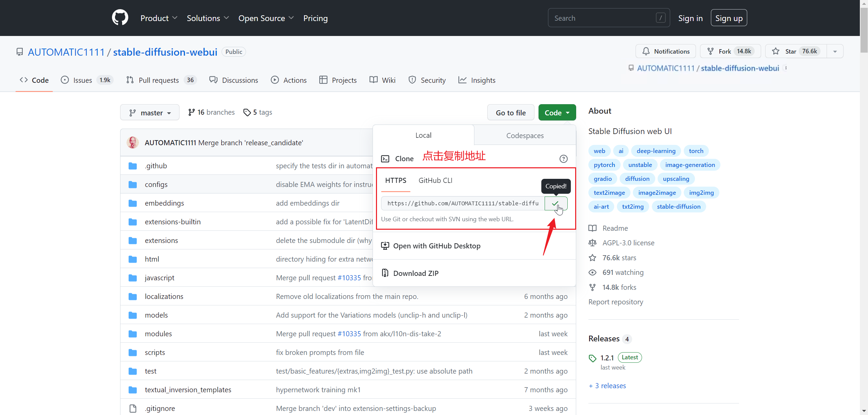This screenshot has width=868, height=415.
Task: Open the .github folder
Action: tap(156, 166)
